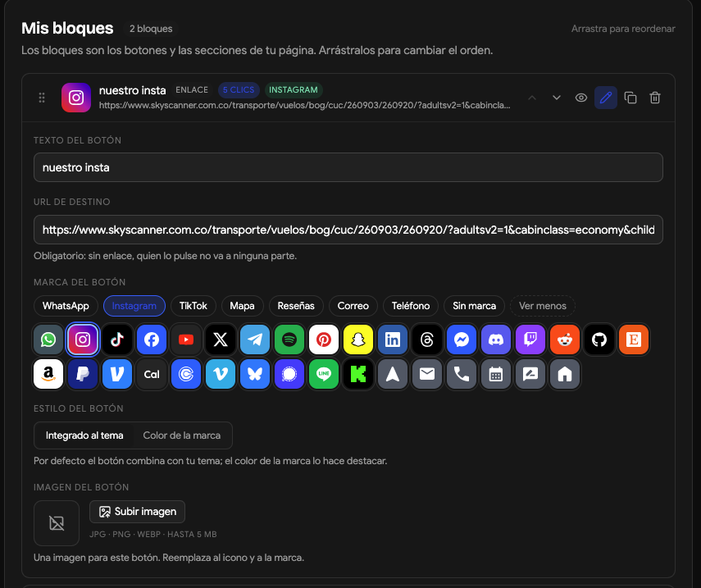Choose the Calendly brand icon

186,374
